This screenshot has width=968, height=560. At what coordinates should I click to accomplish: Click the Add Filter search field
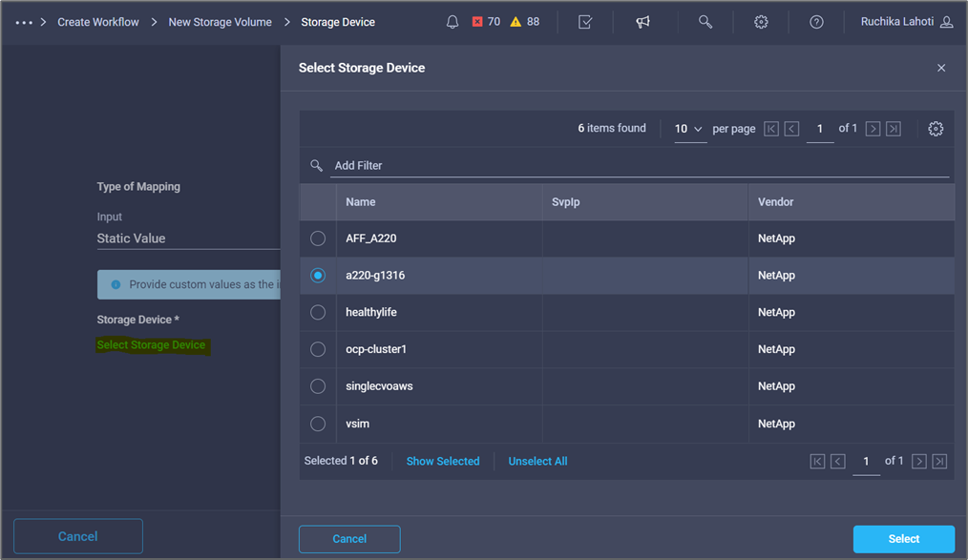click(640, 166)
